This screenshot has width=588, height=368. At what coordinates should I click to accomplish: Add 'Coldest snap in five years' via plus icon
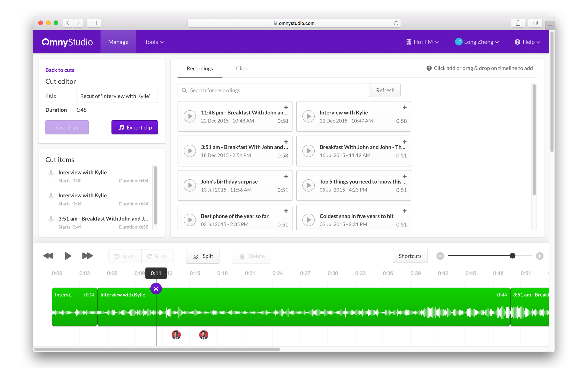pos(405,211)
